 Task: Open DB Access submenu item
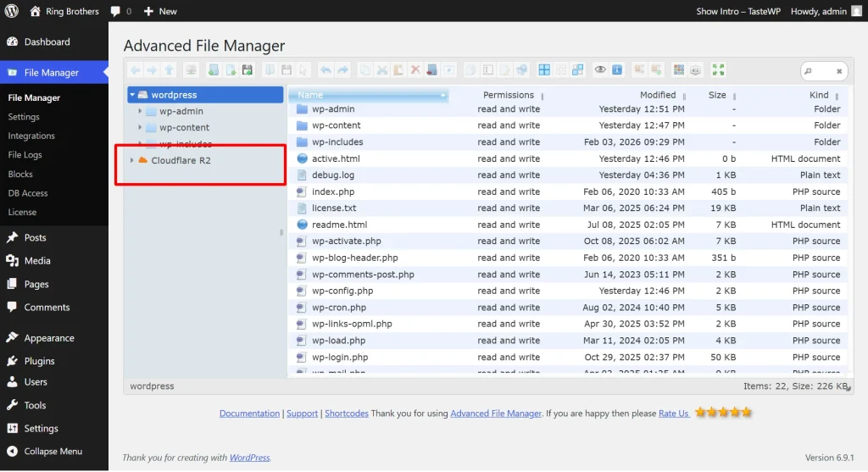tap(28, 193)
